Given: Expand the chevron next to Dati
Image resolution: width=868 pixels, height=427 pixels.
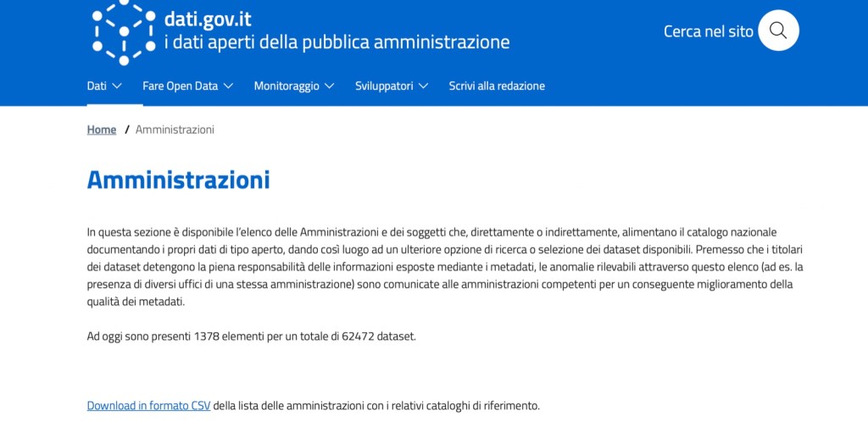Looking at the screenshot, I should (x=117, y=86).
